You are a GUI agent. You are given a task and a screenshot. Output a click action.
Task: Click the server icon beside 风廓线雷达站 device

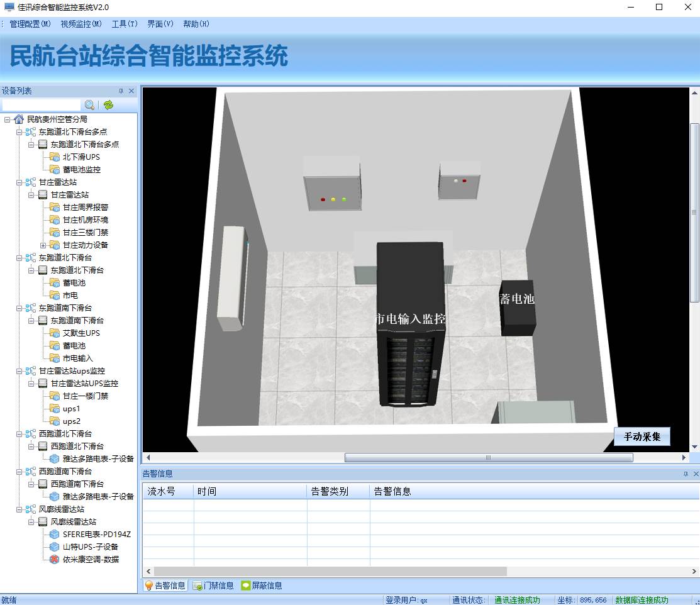tap(43, 521)
